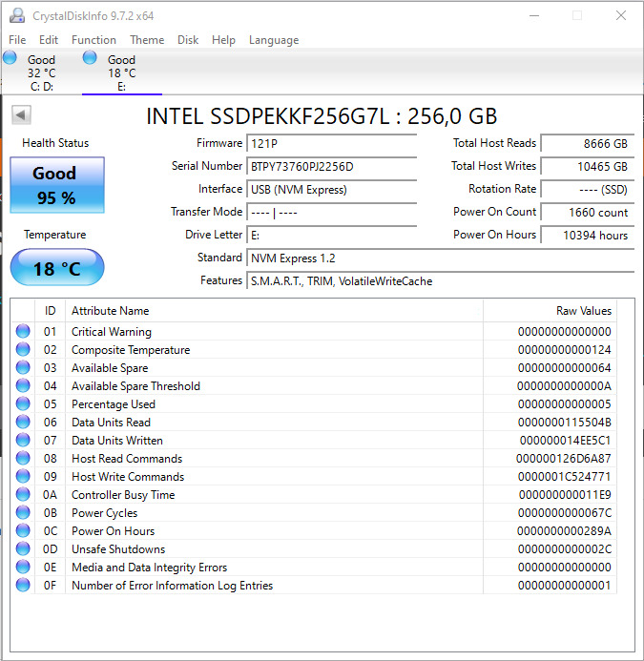644x661 pixels.
Task: Select the Data Units Written attribute name
Action: click(x=117, y=441)
